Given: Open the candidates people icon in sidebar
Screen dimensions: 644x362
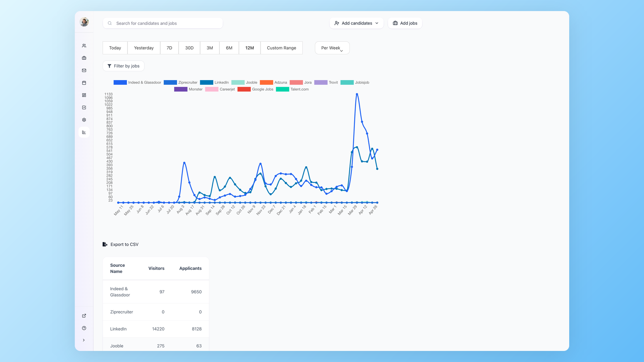Looking at the screenshot, I should click(x=84, y=46).
